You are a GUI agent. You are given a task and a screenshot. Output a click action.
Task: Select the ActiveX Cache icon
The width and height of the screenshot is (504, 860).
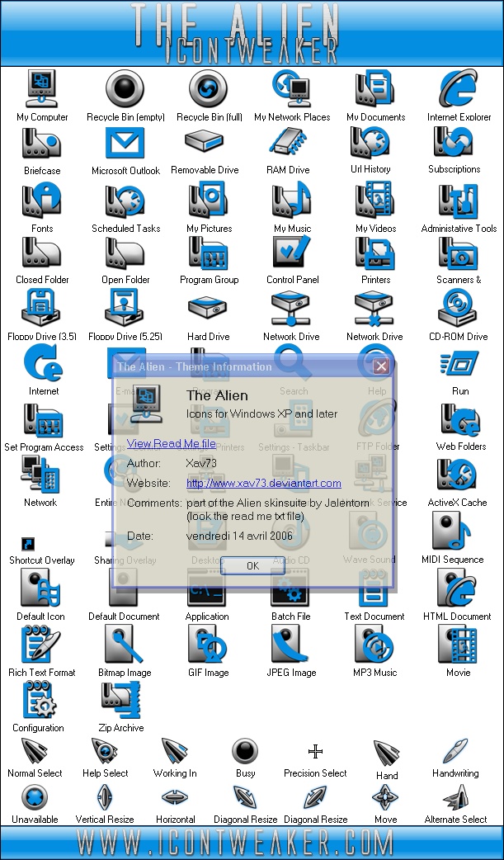point(456,475)
